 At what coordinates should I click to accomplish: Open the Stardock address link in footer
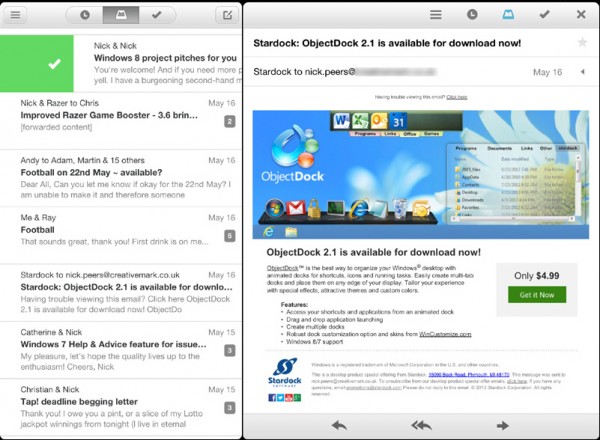point(469,375)
